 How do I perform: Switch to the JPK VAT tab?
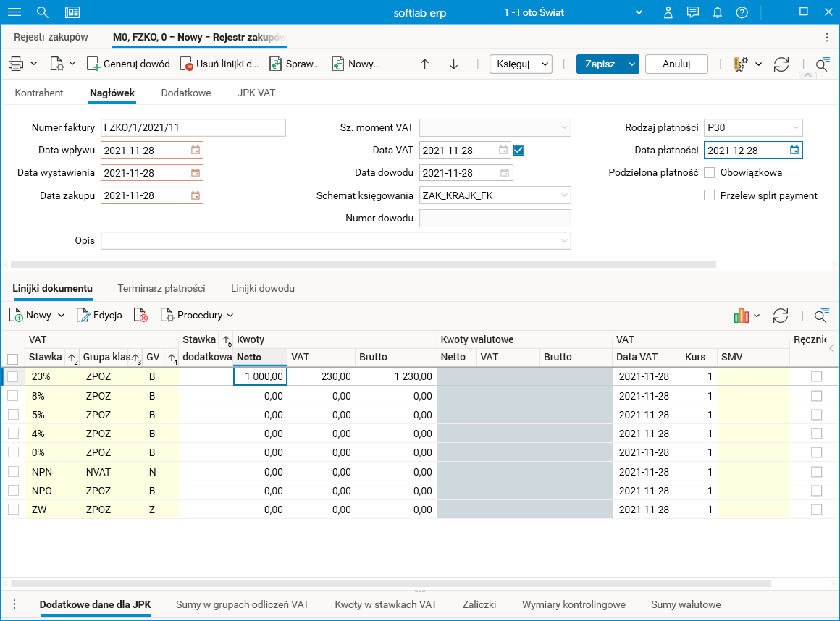pos(256,93)
